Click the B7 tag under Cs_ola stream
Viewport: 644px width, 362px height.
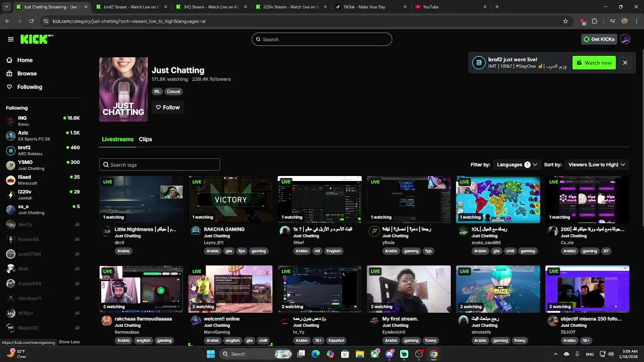pyautogui.click(x=606, y=251)
